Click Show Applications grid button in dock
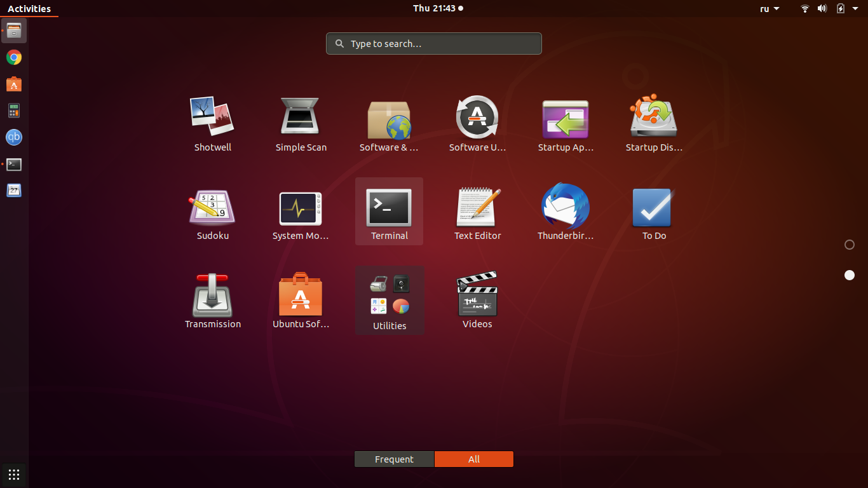 tap(14, 474)
